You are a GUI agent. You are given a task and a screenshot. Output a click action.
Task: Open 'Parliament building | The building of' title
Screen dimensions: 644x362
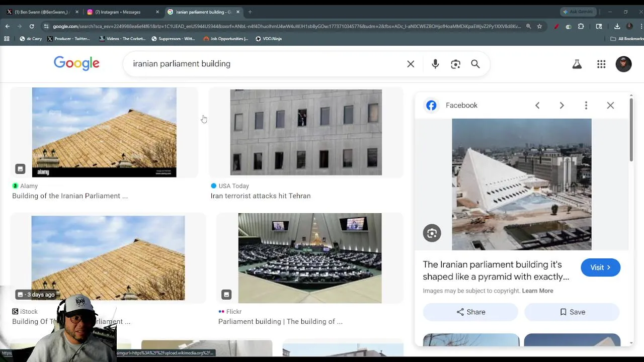[x=280, y=322]
